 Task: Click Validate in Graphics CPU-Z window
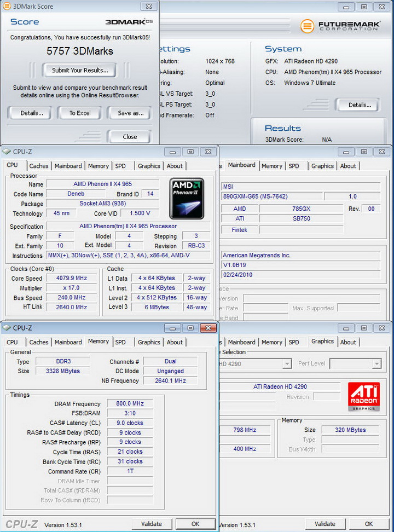325,524
